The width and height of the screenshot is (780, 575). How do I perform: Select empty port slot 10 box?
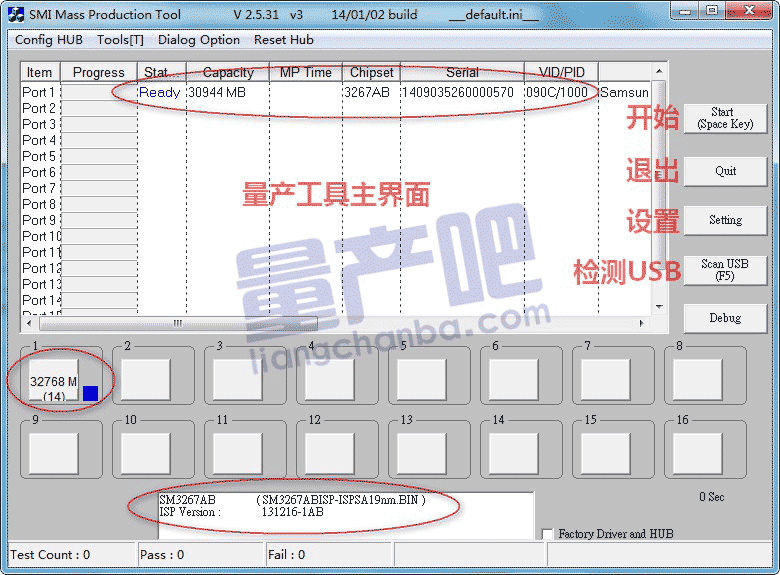tap(146, 453)
